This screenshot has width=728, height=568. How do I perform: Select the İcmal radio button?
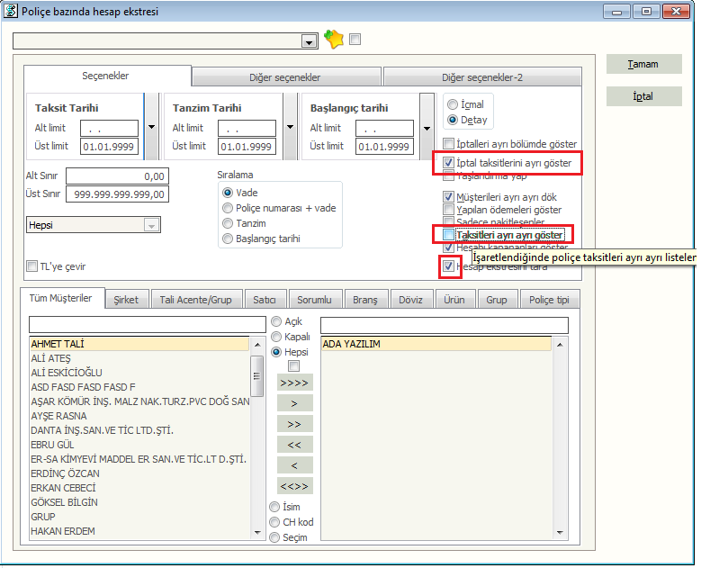(x=452, y=104)
